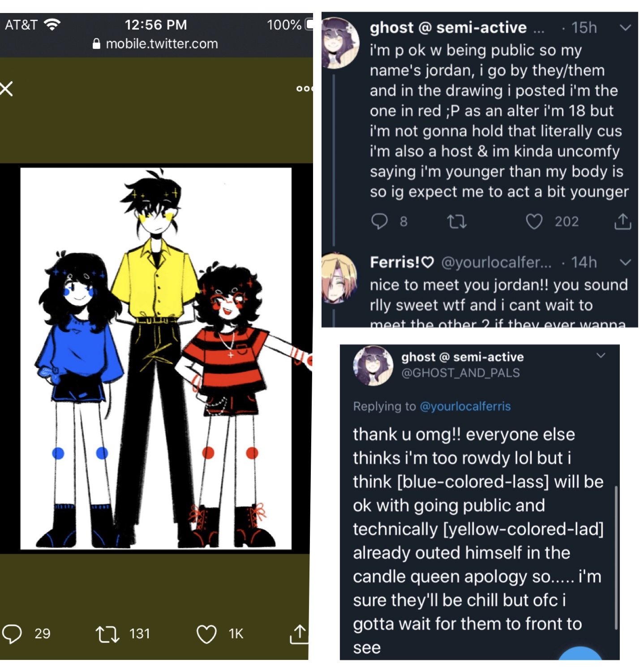This screenshot has width=640, height=672.
Task: Click the scrollbar beside the reply tweet
Action: (x=616, y=558)
